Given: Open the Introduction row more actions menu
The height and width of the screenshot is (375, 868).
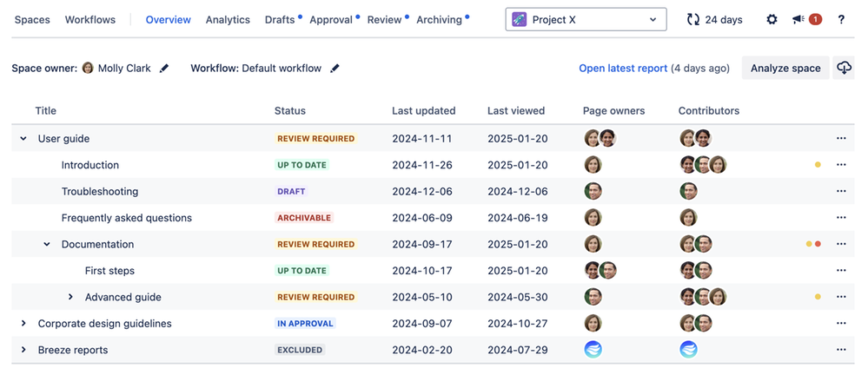Looking at the screenshot, I should [x=841, y=165].
